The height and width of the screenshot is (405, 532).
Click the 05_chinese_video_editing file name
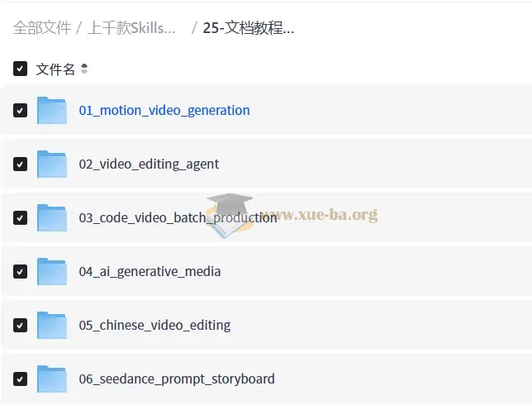coord(154,325)
